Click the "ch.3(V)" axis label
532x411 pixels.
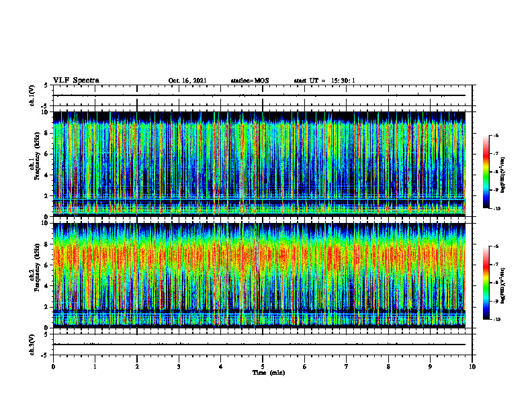coord(32,345)
